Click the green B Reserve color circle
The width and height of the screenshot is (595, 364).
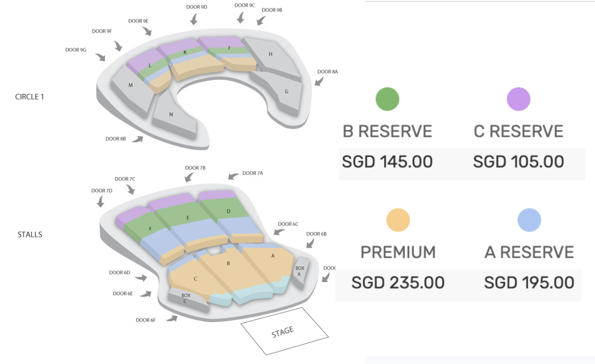point(387,99)
